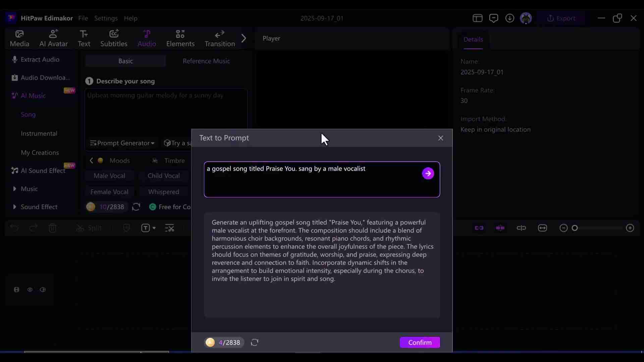Click the Confirm button

pos(420,342)
